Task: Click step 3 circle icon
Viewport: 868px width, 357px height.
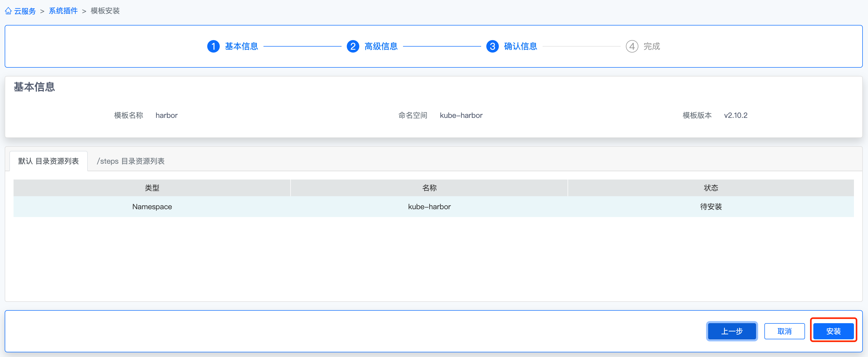Action: tap(492, 46)
